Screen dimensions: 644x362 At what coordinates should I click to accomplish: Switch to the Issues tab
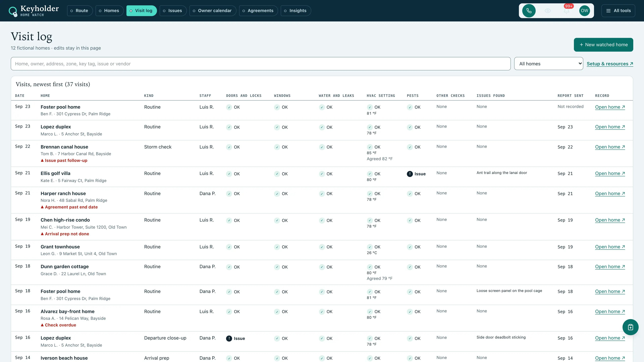coord(173,11)
